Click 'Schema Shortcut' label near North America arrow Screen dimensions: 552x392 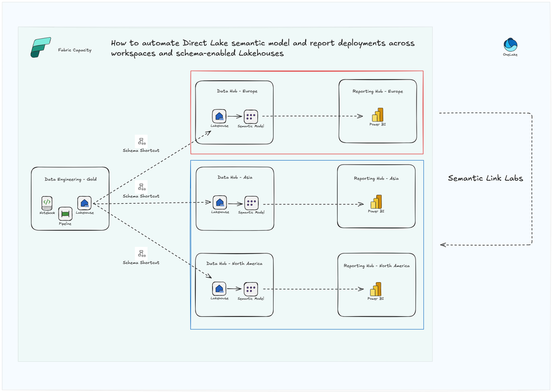pos(141,262)
